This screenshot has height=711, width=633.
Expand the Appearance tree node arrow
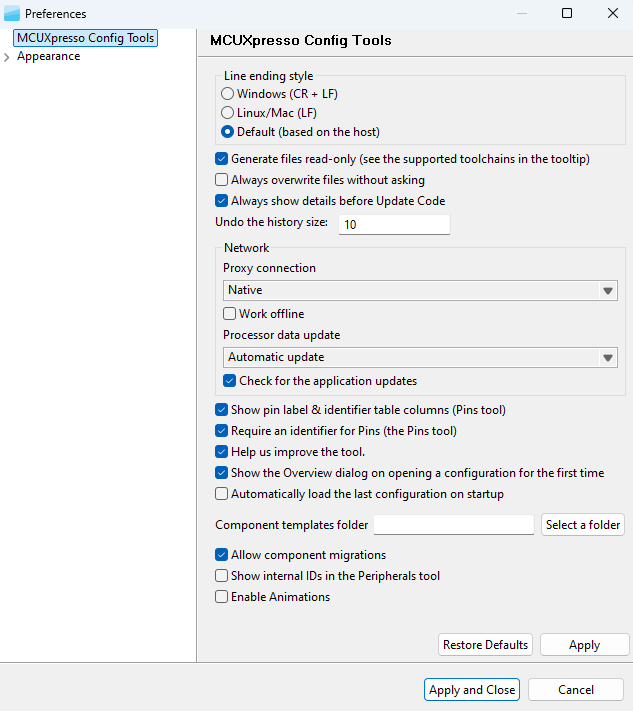7,57
